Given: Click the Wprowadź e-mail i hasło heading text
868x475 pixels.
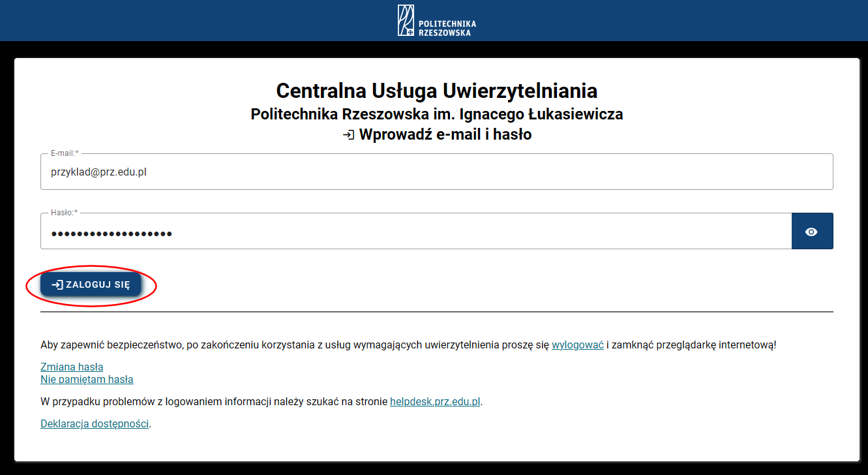Looking at the screenshot, I should tap(445, 135).
